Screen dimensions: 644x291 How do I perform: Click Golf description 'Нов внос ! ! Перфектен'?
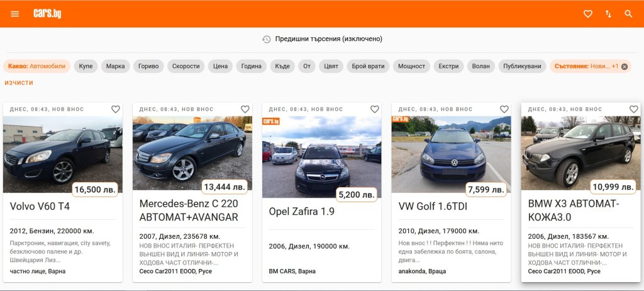click(x=450, y=251)
